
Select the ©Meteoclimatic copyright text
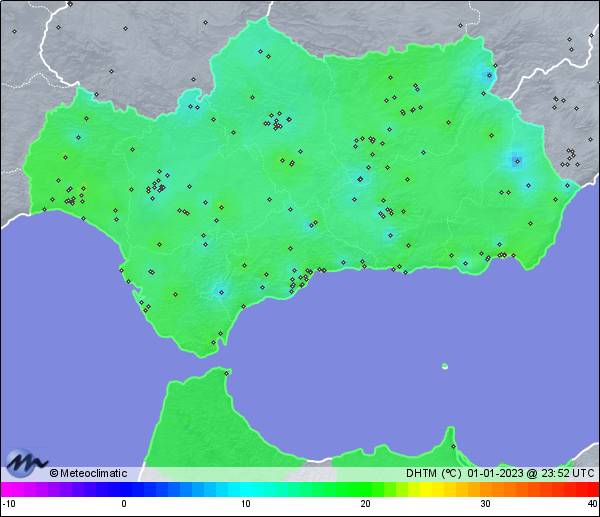(88, 473)
